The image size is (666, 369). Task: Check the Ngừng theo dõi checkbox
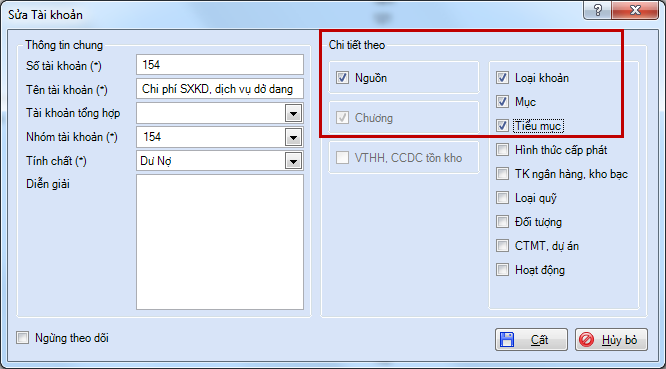coord(23,338)
